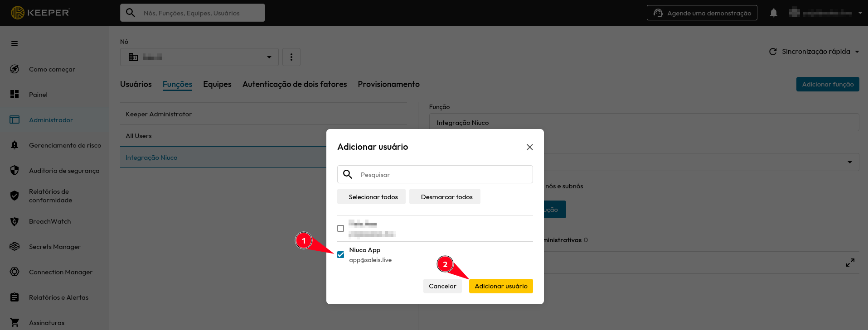
Task: Open Painel in sidebar
Action: (x=54, y=95)
